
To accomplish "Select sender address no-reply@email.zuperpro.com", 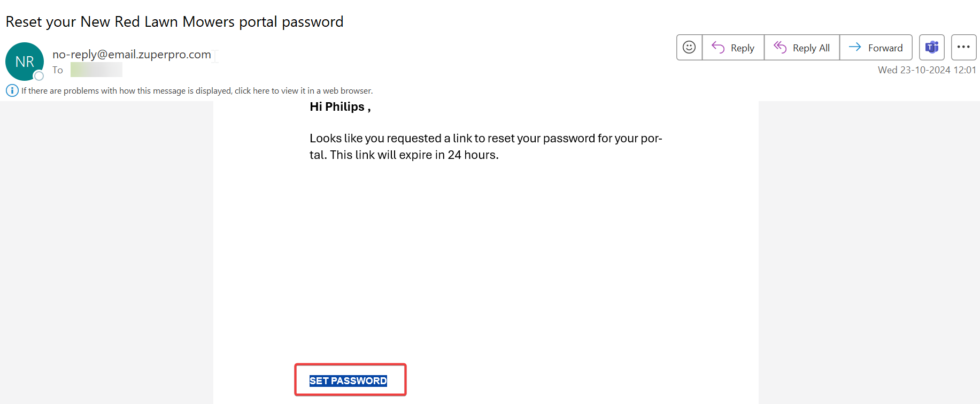I will [x=132, y=55].
